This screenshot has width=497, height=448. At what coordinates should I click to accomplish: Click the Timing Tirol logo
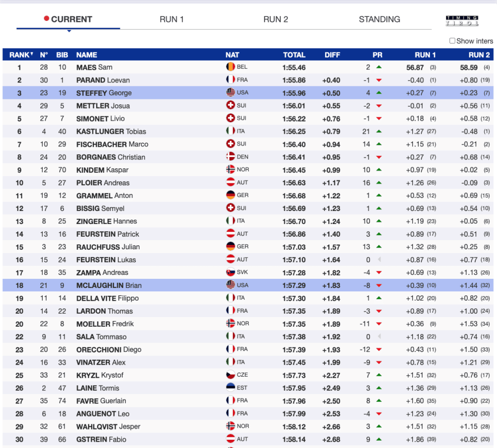462,20
